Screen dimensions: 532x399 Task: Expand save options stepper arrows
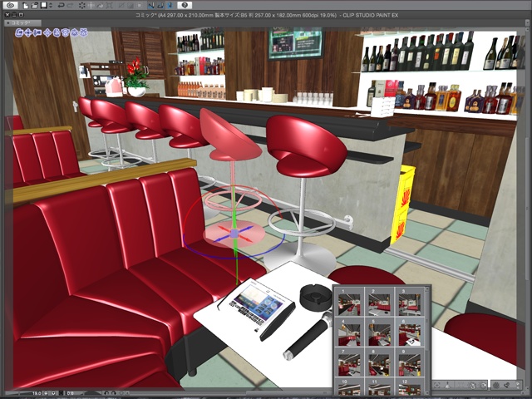51,6
